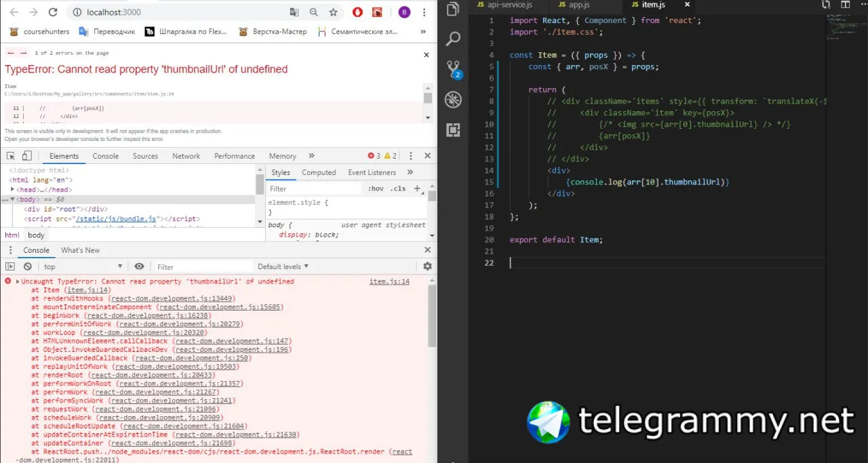Collapse the body element node

coord(13,200)
